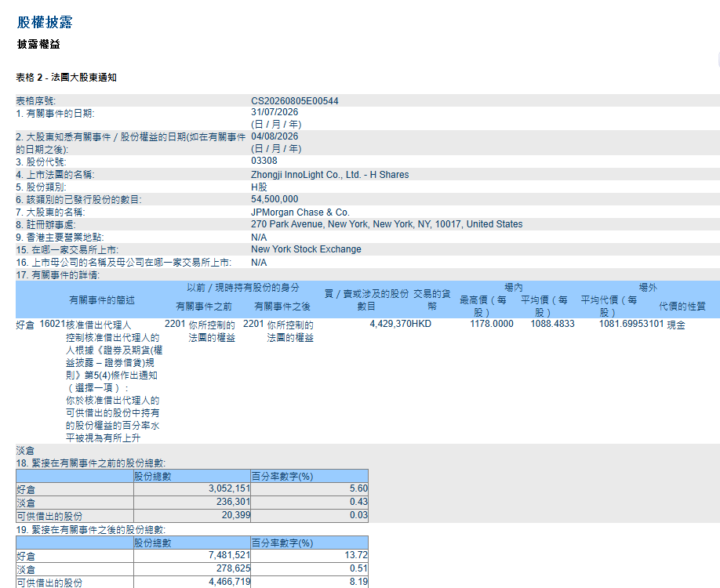
Task: Click New York Stock Exchange text
Action: click(x=306, y=249)
